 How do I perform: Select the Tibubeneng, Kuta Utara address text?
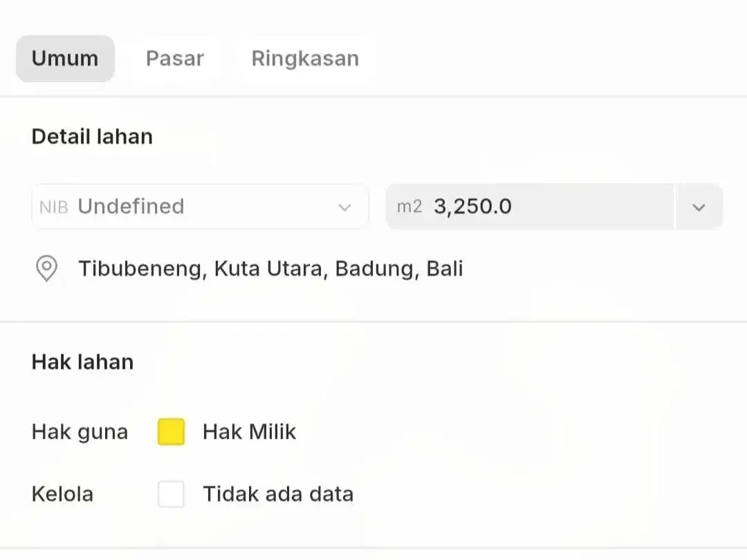[270, 268]
